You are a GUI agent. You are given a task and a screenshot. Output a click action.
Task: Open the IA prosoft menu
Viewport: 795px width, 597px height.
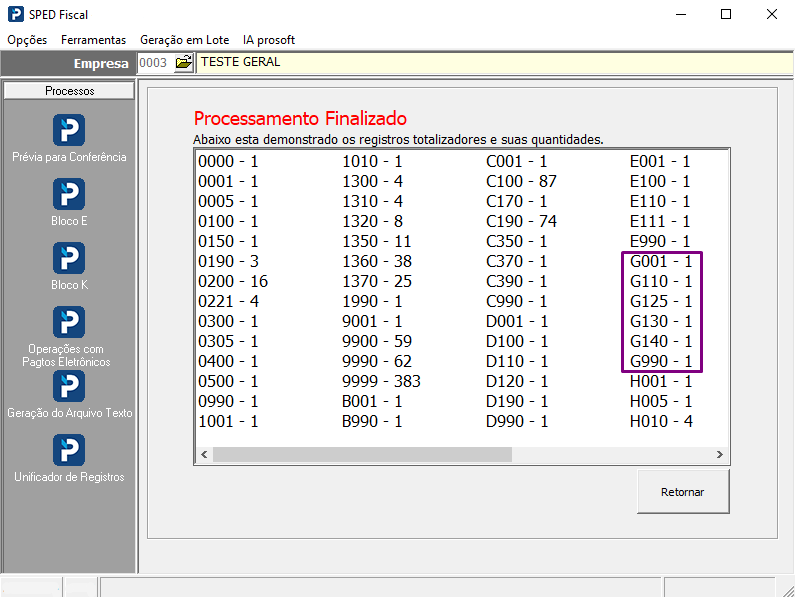[x=269, y=40]
